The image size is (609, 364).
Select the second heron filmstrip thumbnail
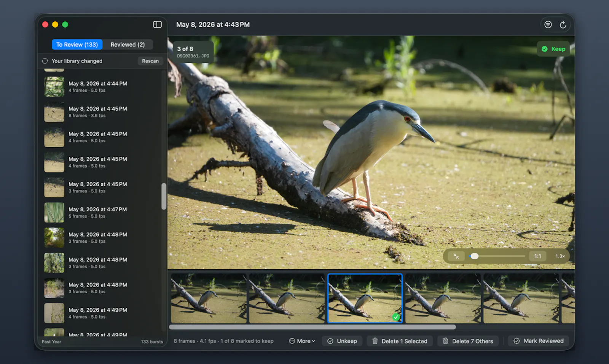[x=287, y=299]
